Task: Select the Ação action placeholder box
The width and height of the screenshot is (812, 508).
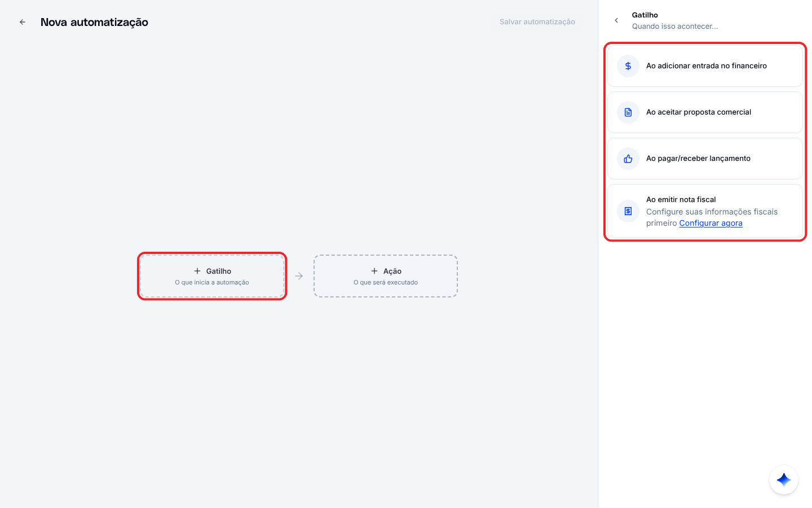Action: click(386, 276)
